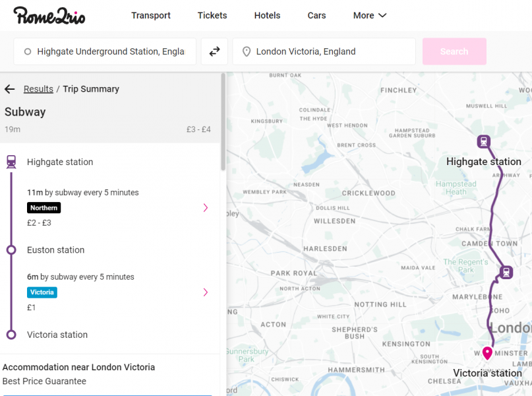532x396 pixels.
Task: Select the origin circle icon in the search field
Action: 28,51
